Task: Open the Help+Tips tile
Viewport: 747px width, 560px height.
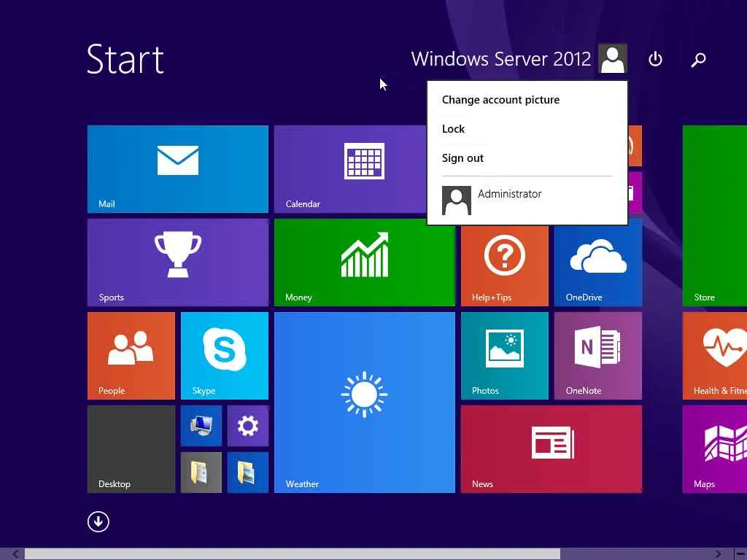Action: 505,265
